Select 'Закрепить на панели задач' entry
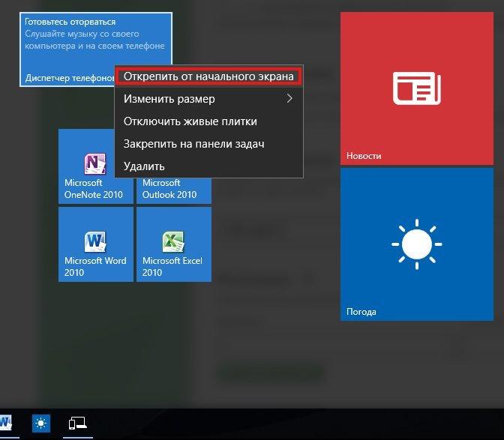The image size is (504, 440). click(208, 144)
